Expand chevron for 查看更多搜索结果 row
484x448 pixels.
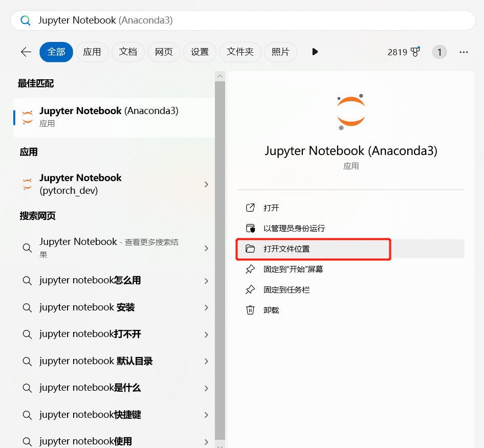(x=207, y=248)
